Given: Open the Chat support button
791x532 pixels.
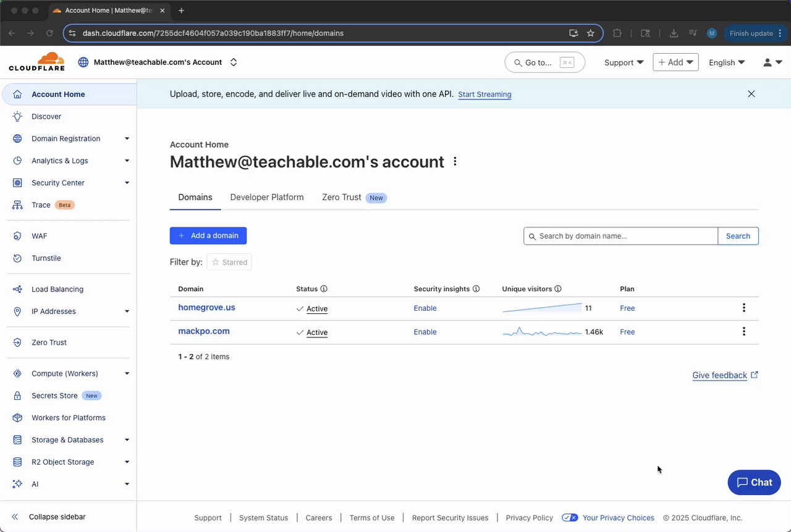Looking at the screenshot, I should click(x=754, y=483).
